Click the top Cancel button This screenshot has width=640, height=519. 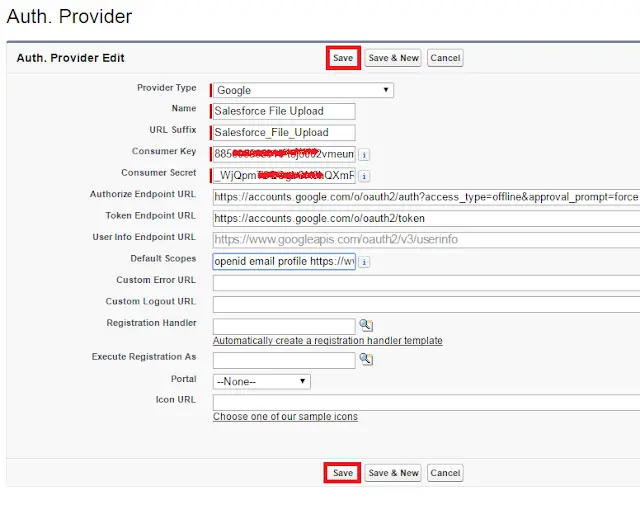point(445,58)
